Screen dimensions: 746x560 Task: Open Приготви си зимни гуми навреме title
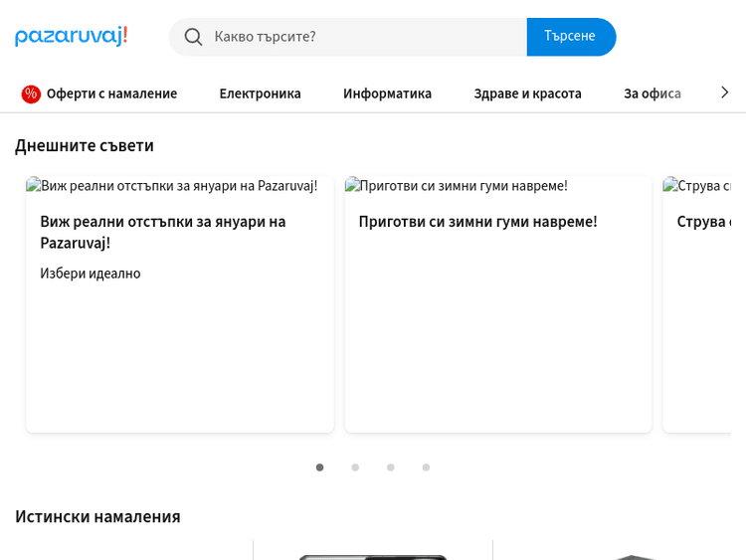(x=477, y=222)
